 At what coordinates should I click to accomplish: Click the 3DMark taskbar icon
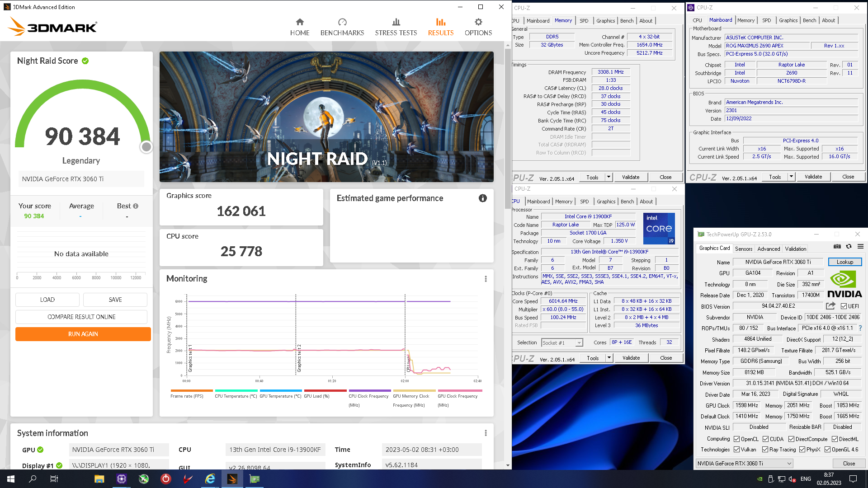[x=232, y=479]
